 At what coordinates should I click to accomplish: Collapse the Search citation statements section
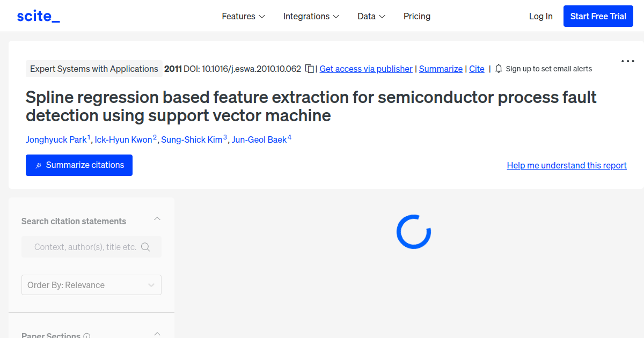click(157, 219)
